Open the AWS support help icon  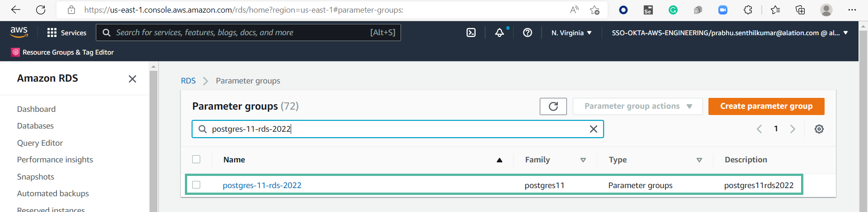pyautogui.click(x=528, y=32)
